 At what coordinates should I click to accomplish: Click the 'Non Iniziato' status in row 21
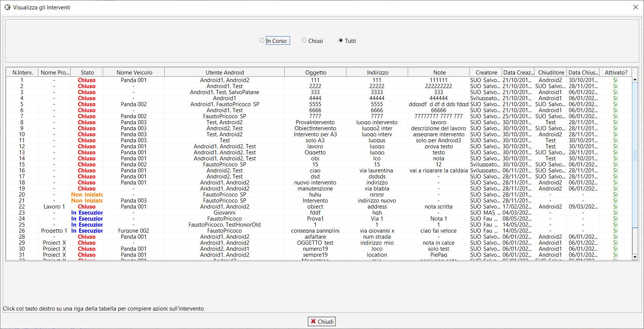tap(87, 201)
